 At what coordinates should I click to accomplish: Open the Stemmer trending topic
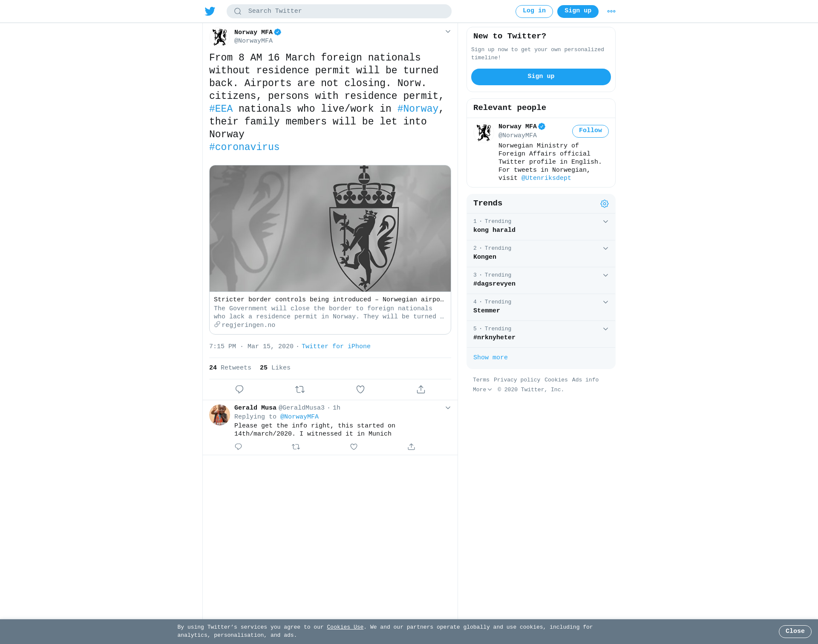(487, 311)
